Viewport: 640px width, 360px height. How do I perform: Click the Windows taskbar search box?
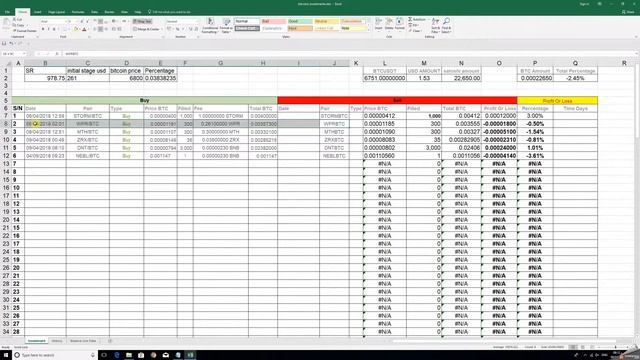[54, 355]
